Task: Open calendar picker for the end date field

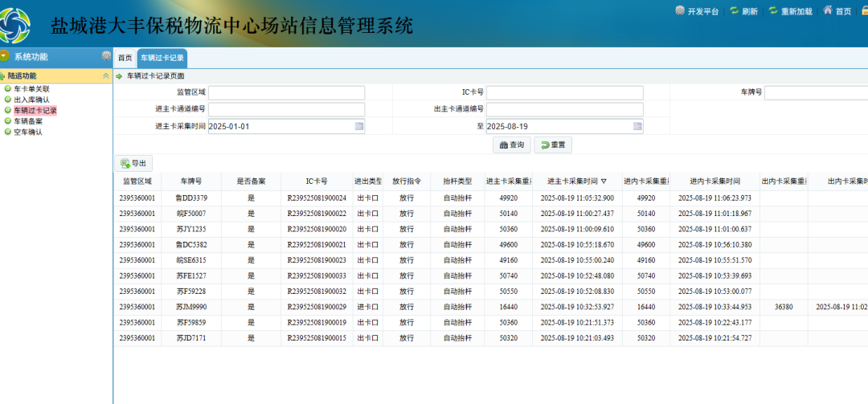Action: click(x=637, y=126)
